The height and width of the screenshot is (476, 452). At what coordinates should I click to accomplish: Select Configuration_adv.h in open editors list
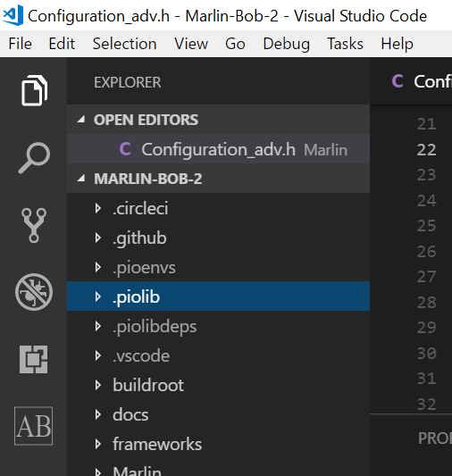(x=218, y=149)
